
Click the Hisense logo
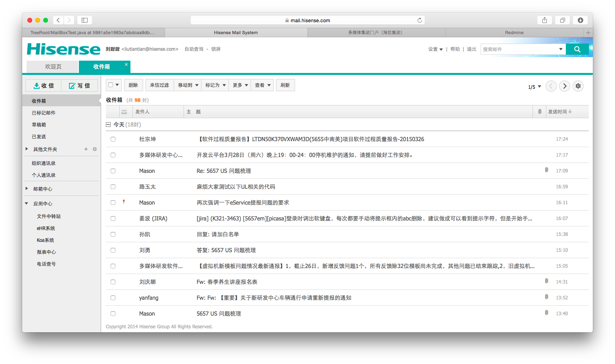[x=63, y=49]
